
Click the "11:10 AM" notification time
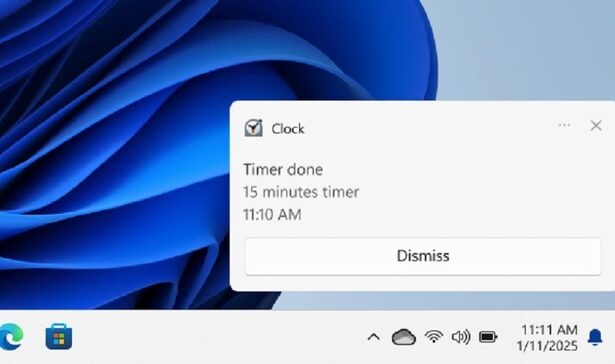click(x=272, y=215)
